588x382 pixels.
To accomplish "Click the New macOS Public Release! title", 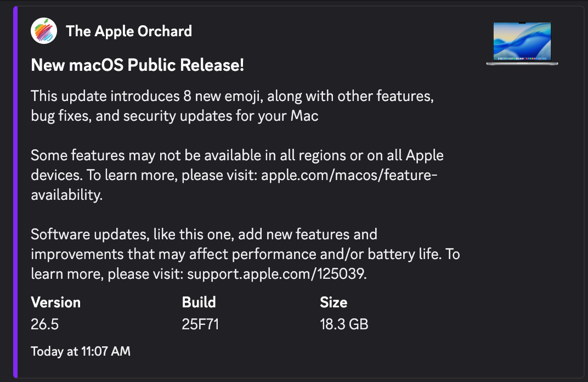I will [x=137, y=65].
